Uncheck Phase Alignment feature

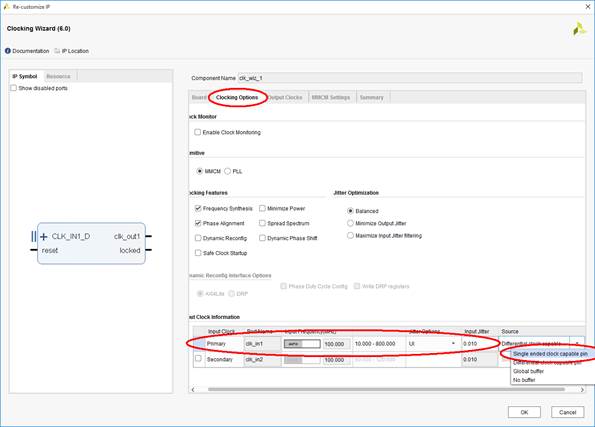(x=198, y=223)
